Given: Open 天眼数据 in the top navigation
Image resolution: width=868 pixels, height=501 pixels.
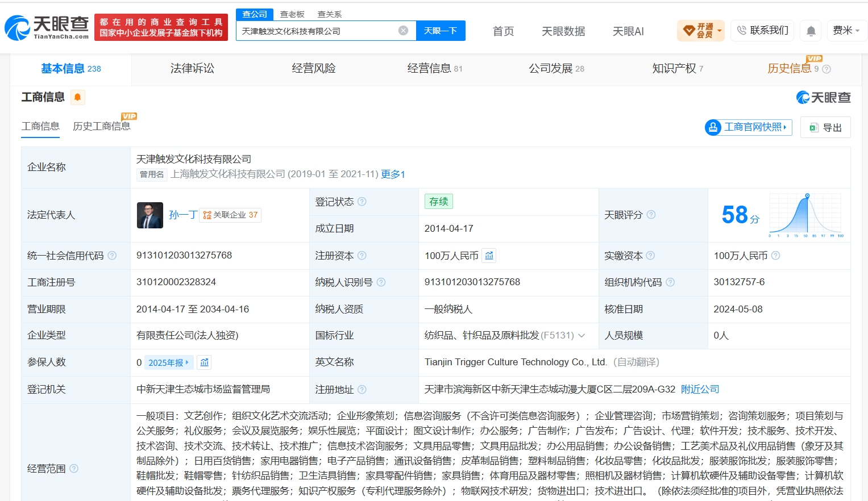Looking at the screenshot, I should (x=563, y=31).
